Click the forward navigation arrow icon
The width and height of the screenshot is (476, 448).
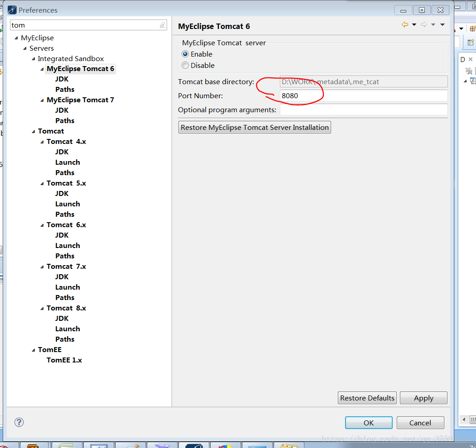point(424,24)
